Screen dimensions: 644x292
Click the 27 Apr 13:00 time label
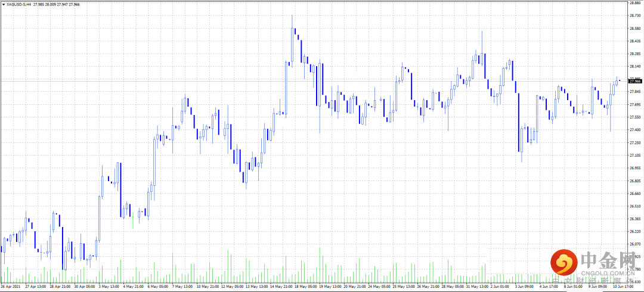(36, 285)
